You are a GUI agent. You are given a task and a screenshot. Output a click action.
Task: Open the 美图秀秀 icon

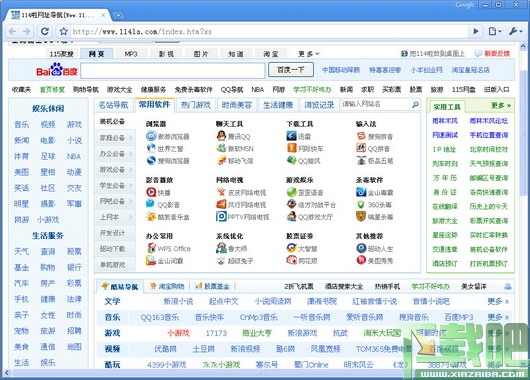pos(361,260)
